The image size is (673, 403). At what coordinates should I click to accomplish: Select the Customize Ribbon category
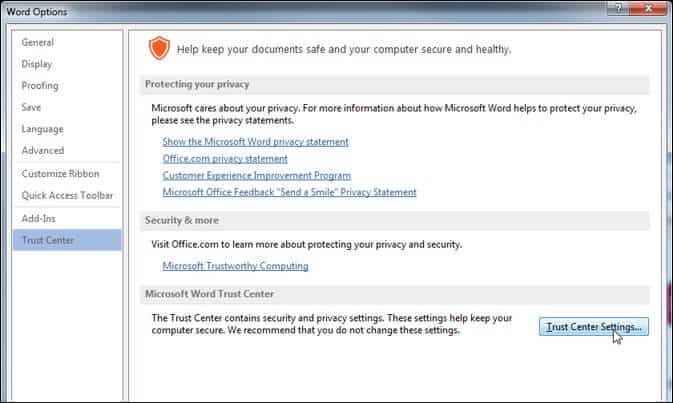point(61,174)
